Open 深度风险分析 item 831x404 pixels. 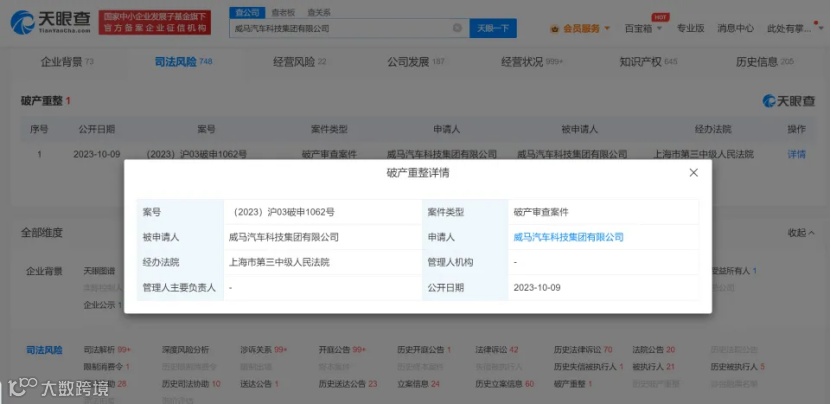185,350
